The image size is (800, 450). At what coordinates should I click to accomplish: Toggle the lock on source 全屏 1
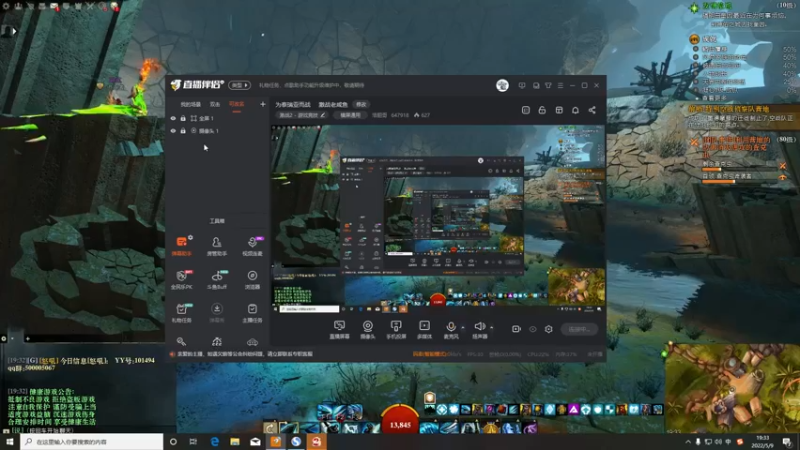(x=183, y=118)
